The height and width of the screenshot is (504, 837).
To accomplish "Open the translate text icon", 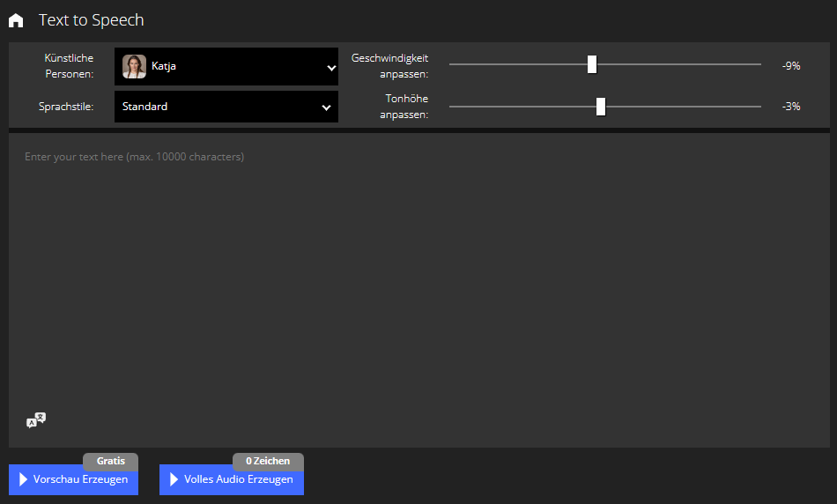I will [36, 419].
